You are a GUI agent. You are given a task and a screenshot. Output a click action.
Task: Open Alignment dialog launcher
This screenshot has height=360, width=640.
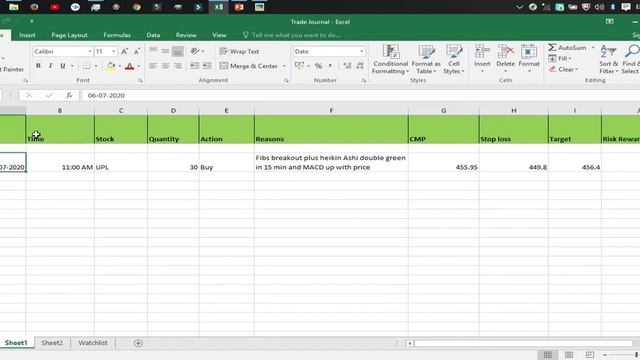[286, 80]
